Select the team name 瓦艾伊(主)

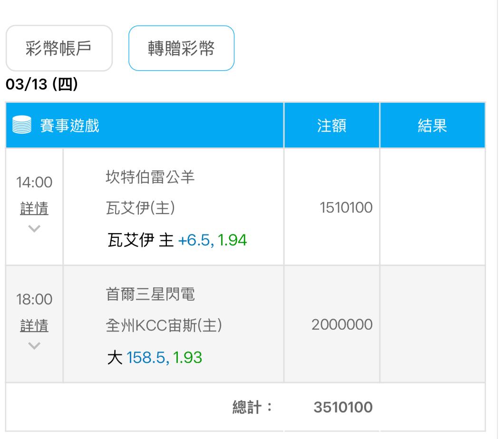(x=140, y=208)
